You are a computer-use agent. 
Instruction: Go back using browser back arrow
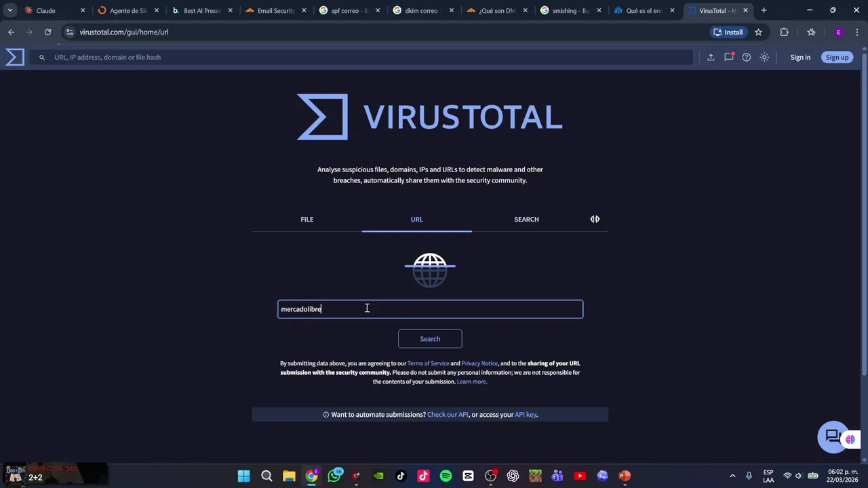(11, 32)
